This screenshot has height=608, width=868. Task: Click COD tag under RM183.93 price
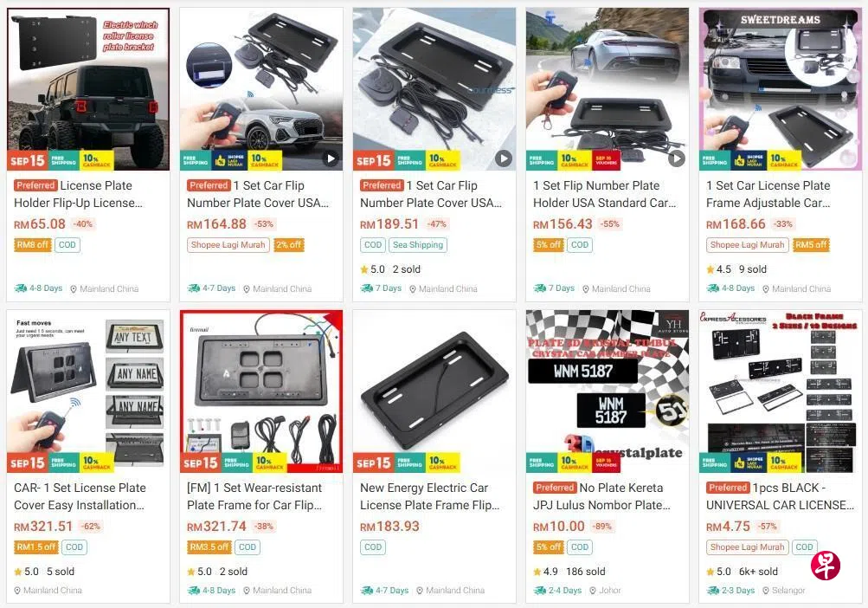click(x=373, y=547)
